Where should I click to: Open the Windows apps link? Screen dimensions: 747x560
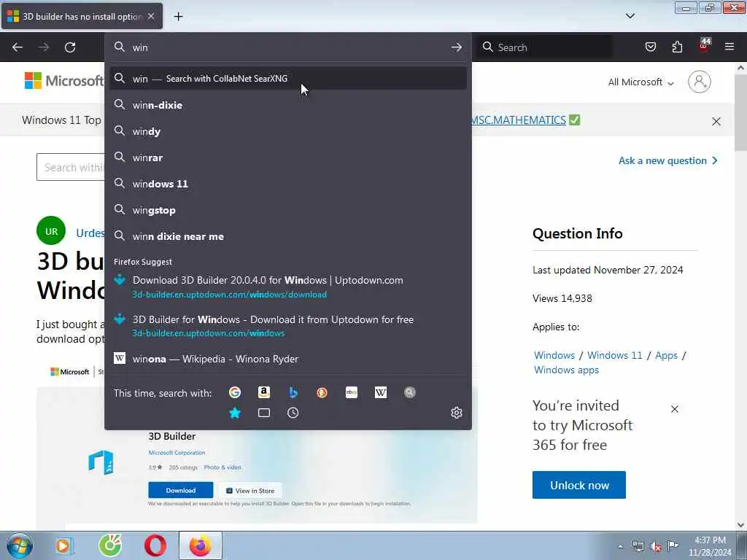click(566, 370)
